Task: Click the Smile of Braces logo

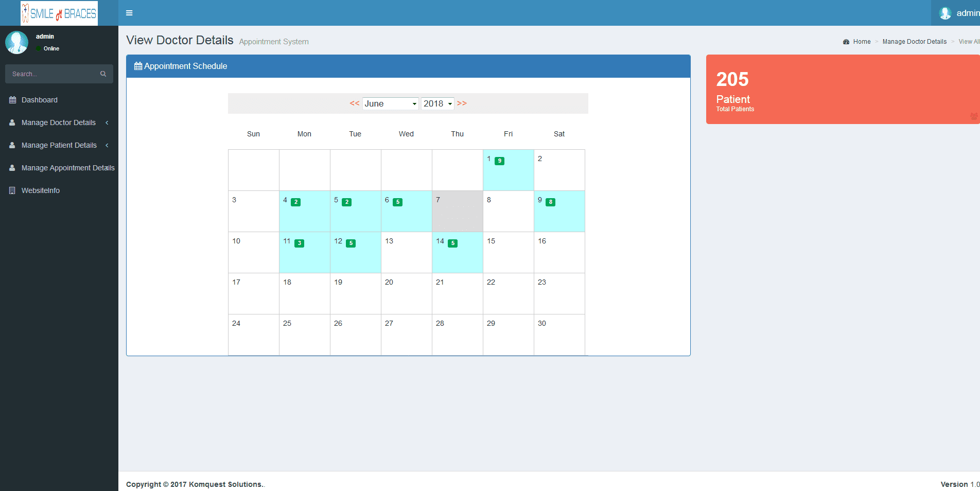Action: pos(59,13)
